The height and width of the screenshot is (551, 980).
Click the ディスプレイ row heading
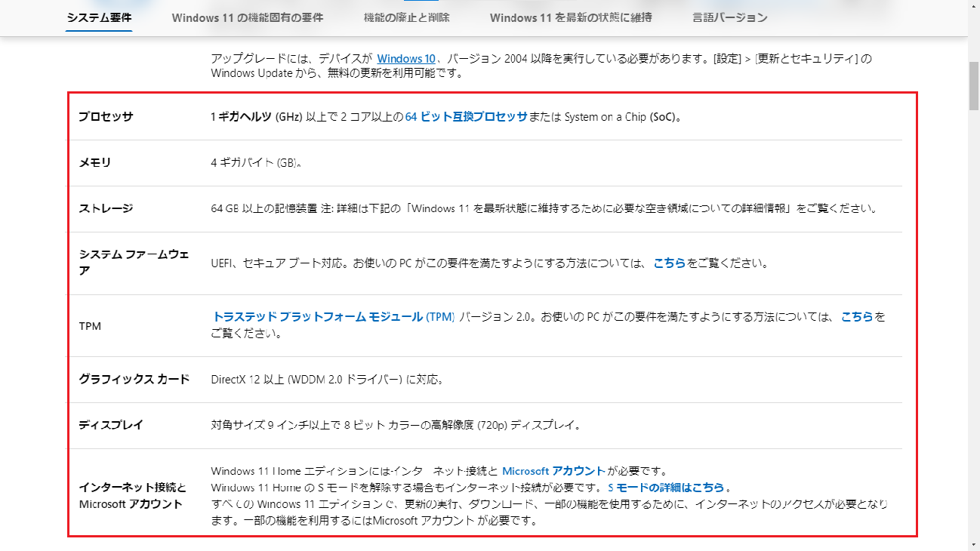click(x=111, y=425)
